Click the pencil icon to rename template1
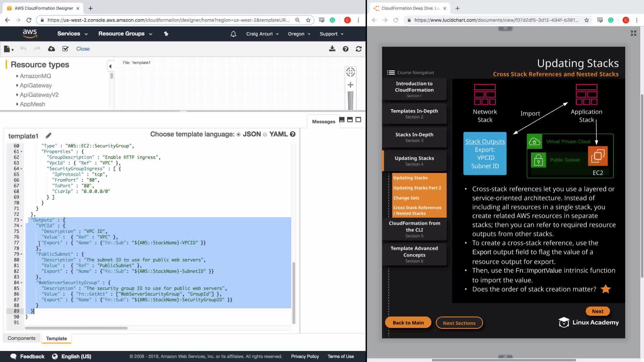644x362 pixels. tap(49, 135)
